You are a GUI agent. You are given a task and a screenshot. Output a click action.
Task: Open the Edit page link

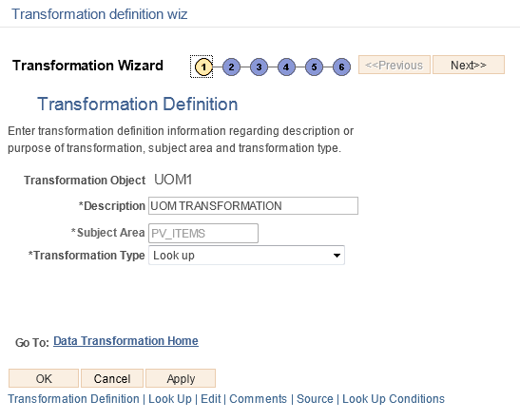[211, 399]
